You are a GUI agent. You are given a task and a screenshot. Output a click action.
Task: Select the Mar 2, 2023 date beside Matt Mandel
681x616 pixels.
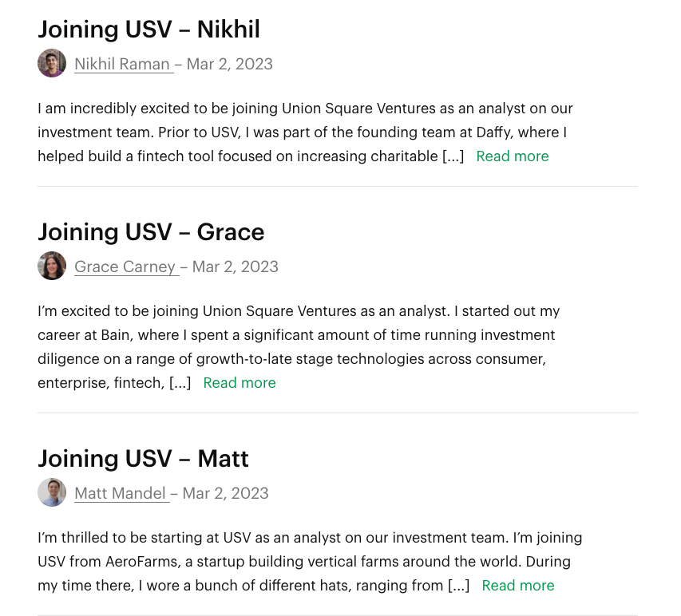225,494
